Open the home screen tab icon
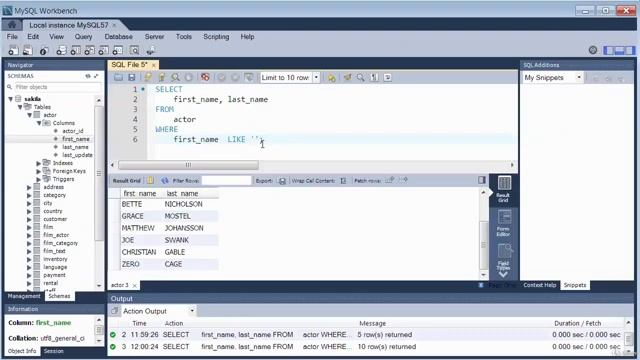 (12, 25)
